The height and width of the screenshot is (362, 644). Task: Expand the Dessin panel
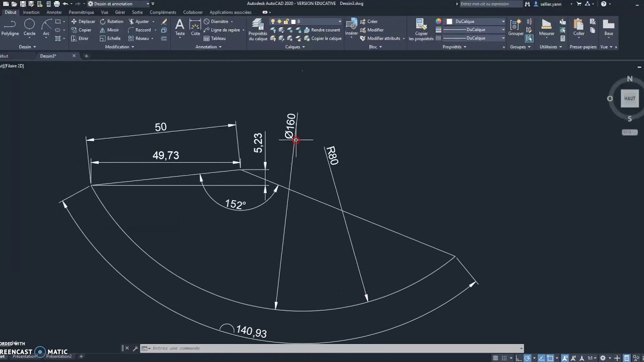pos(27,47)
